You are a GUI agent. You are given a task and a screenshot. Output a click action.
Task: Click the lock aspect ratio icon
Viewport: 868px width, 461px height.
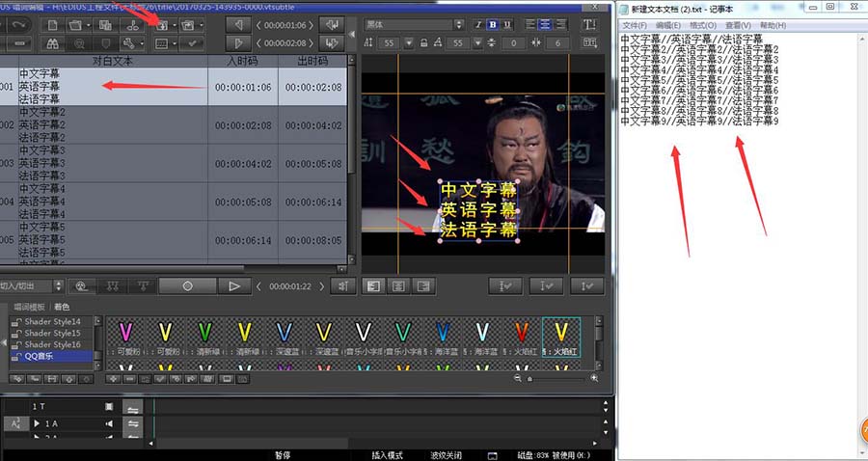click(x=423, y=42)
